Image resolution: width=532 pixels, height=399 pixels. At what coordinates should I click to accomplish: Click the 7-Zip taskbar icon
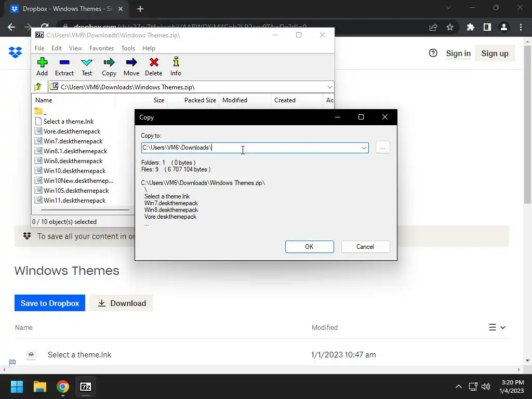86,387
